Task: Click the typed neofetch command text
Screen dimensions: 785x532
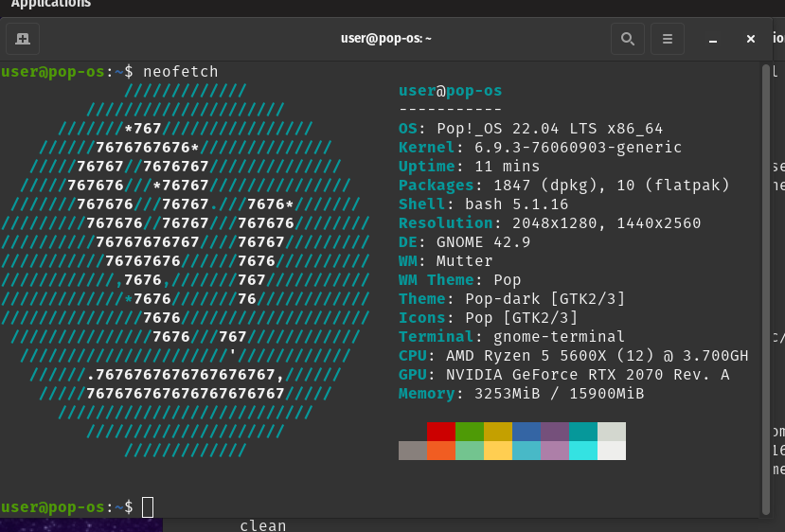Action: tap(180, 71)
